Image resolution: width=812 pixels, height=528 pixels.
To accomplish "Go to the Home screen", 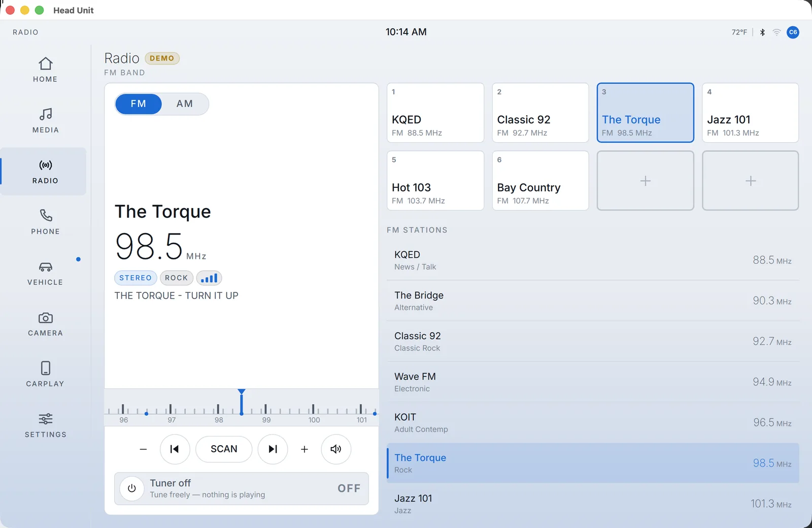I will [45, 70].
